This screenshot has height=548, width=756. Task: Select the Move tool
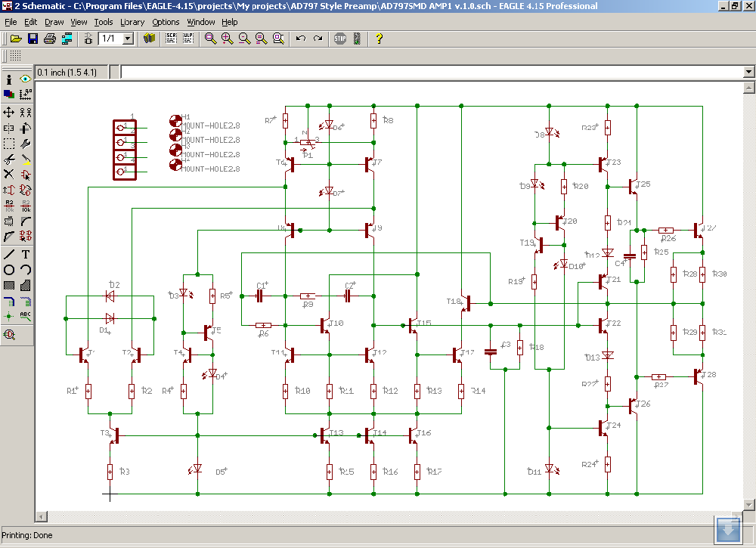[x=8, y=113]
